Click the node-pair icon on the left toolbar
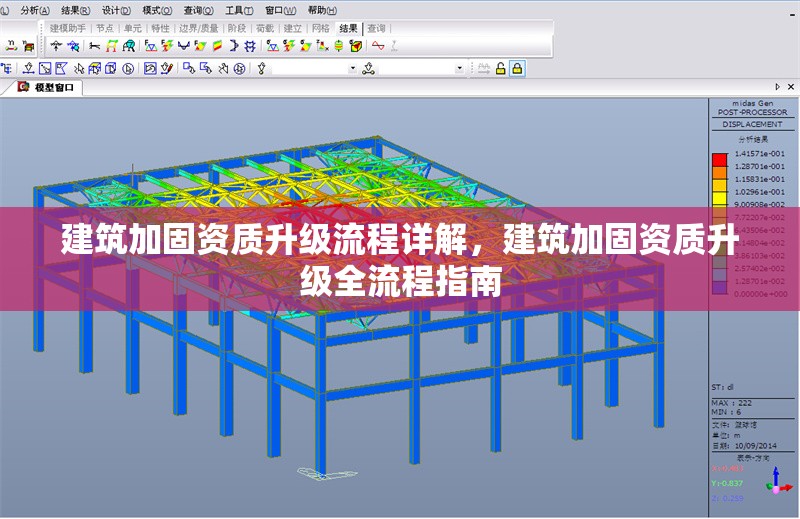Image resolution: width=800 pixels, height=519 pixels. point(11,46)
